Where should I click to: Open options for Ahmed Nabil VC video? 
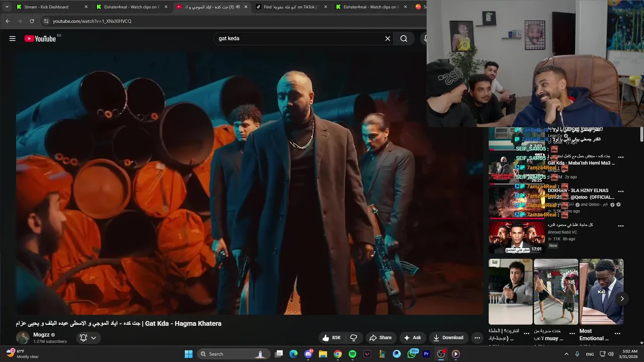click(621, 226)
